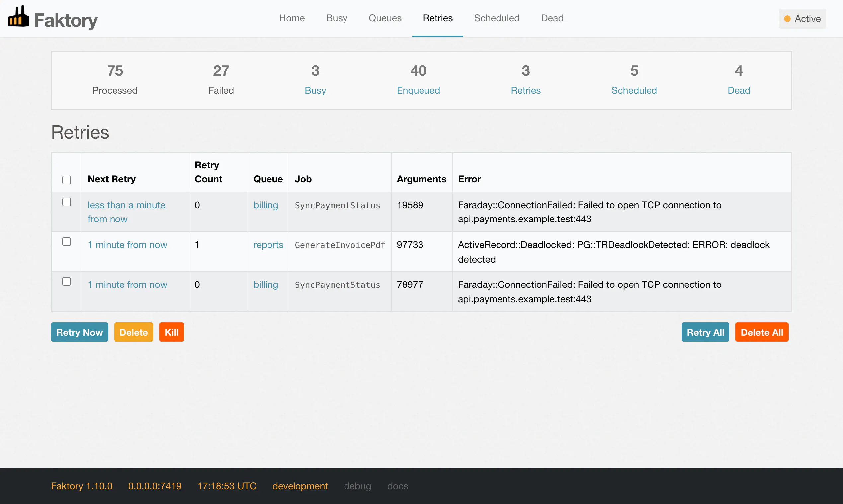Select the Retries navigation tab

click(x=438, y=18)
